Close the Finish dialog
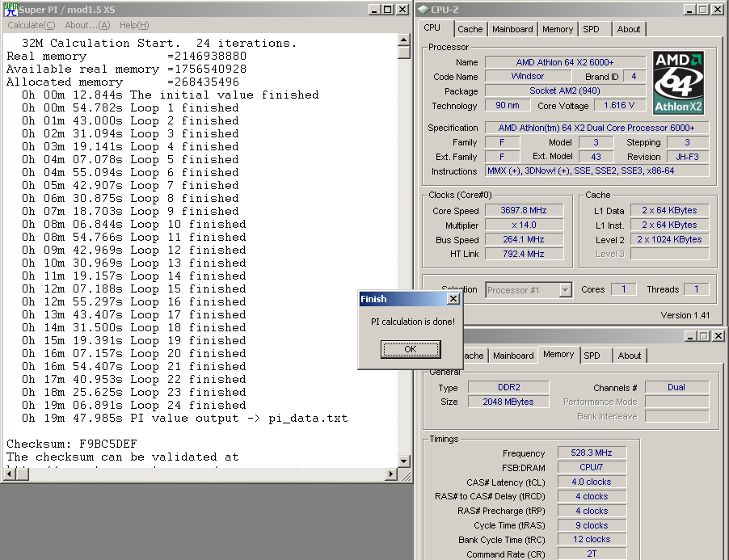This screenshot has height=560, width=729. tap(453, 299)
